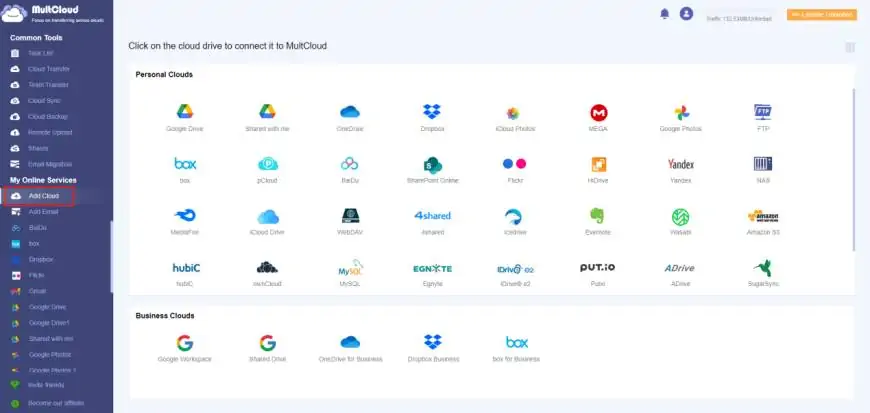Click the orange upgrade button

click(x=822, y=15)
